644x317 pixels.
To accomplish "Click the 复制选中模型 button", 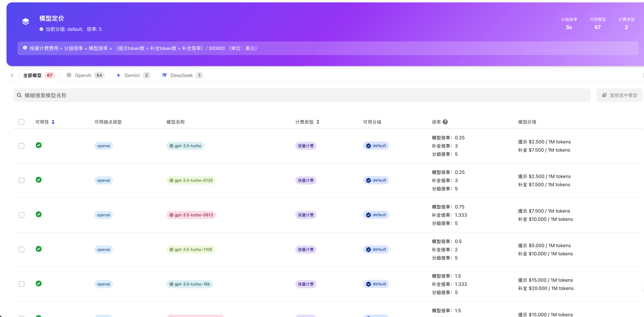I will 620,95.
